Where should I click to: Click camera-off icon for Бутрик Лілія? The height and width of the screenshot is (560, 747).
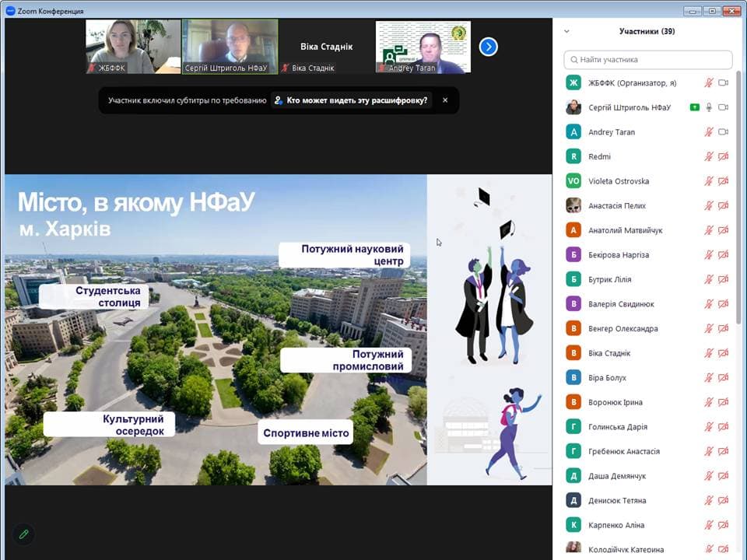[x=723, y=279]
